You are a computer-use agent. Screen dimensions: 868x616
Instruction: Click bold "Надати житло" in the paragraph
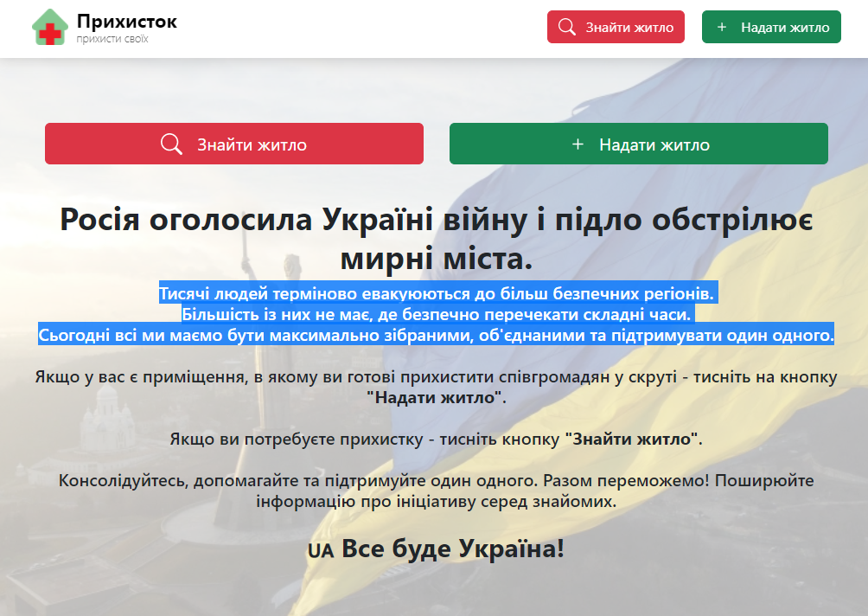(x=435, y=399)
